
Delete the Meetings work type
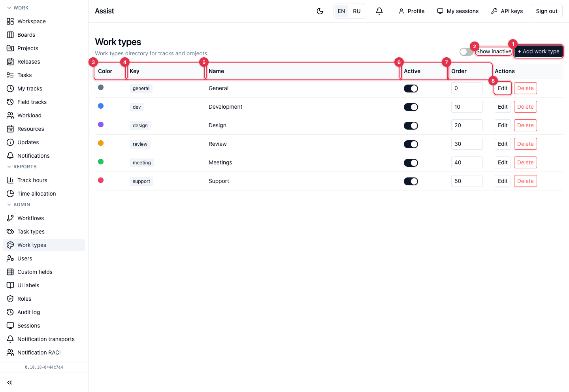tap(526, 162)
